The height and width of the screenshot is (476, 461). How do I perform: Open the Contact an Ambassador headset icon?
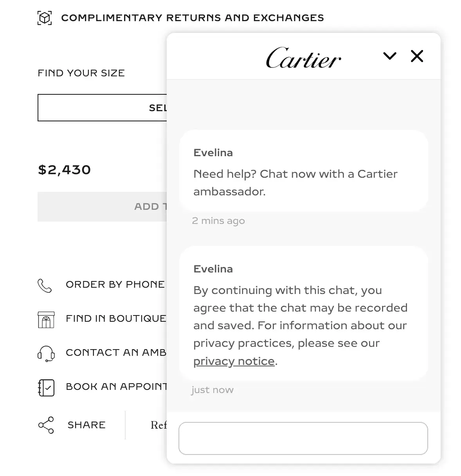click(x=45, y=353)
